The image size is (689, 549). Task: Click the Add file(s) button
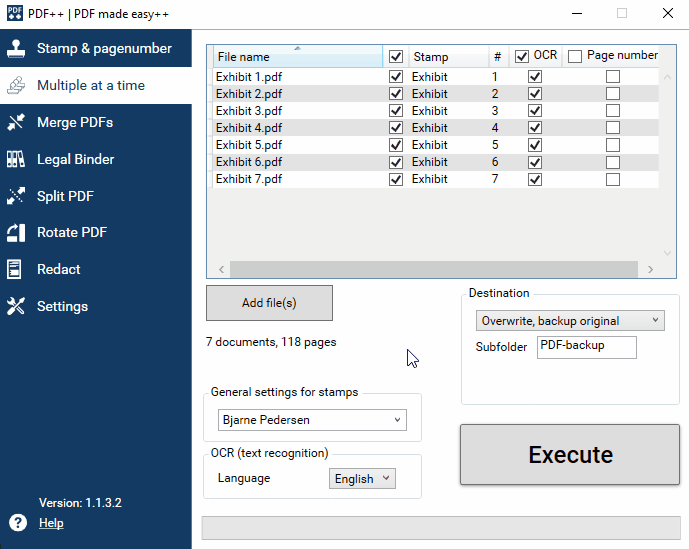point(269,303)
